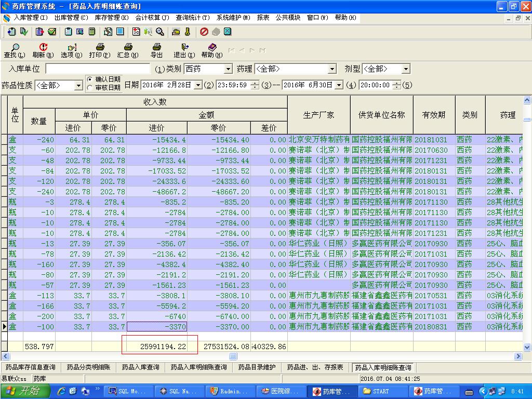The width and height of the screenshot is (532, 399).
Task: Select the 审核日期 radio button
Action: (90, 88)
